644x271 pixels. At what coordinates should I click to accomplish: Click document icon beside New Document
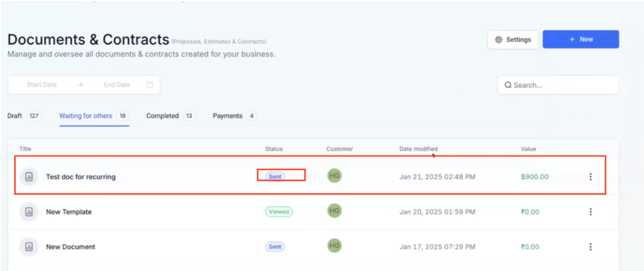coord(29,247)
